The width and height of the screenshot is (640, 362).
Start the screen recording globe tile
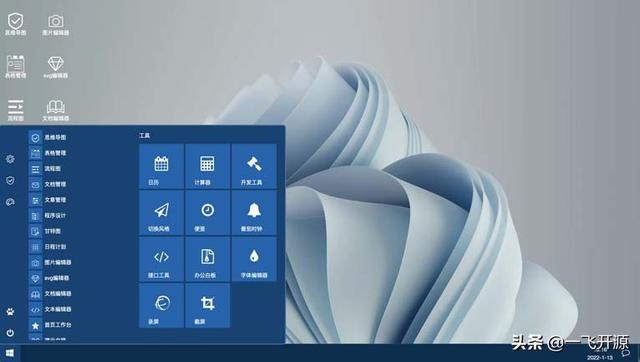pyautogui.click(x=161, y=306)
